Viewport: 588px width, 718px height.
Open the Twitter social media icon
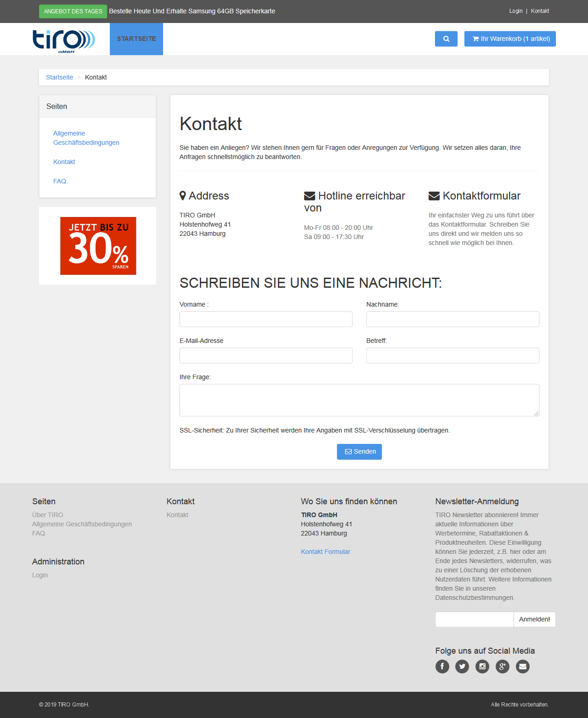point(462,667)
